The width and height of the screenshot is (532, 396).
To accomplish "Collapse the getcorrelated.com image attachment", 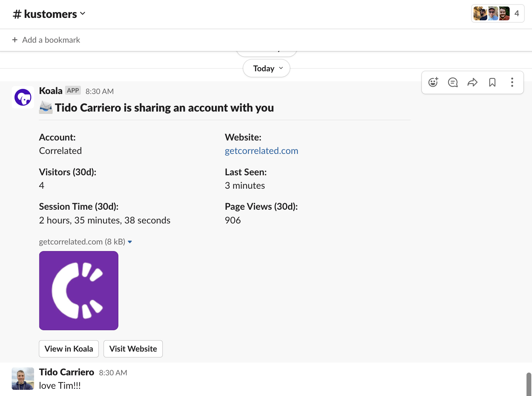I will 130,242.
